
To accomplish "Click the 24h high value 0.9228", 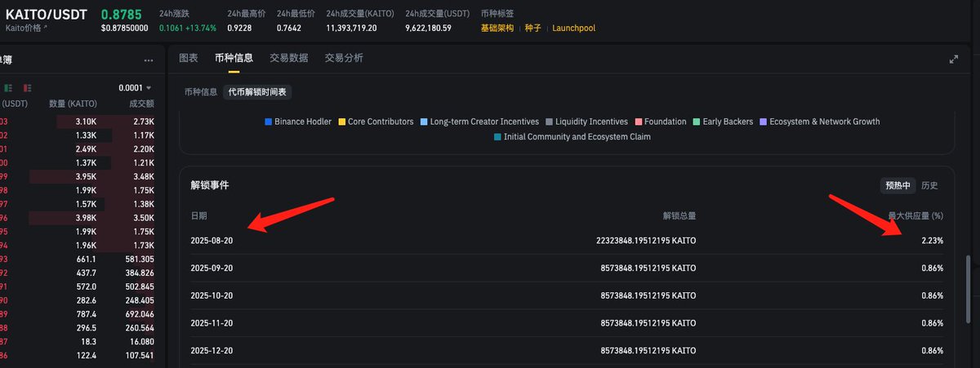I will click(240, 28).
